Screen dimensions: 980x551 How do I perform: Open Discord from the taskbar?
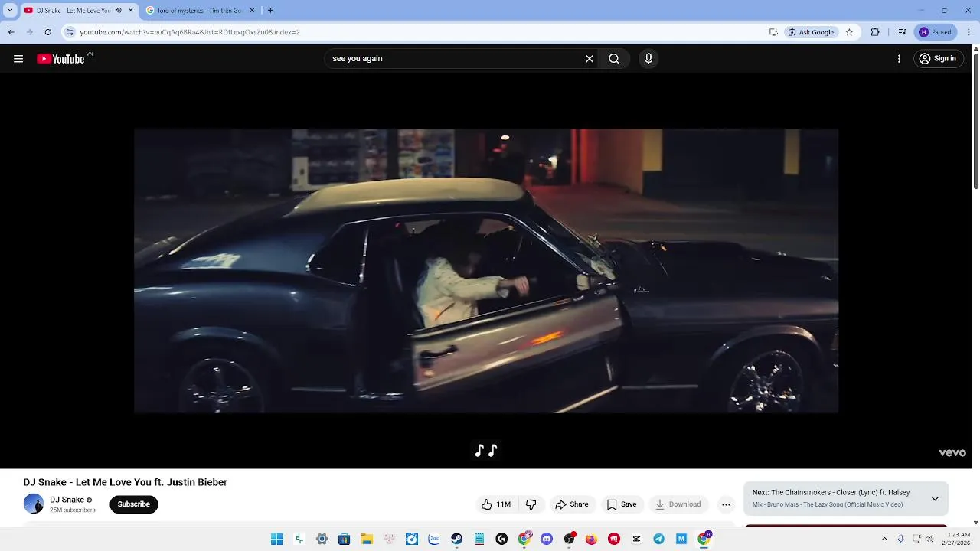coord(547,539)
